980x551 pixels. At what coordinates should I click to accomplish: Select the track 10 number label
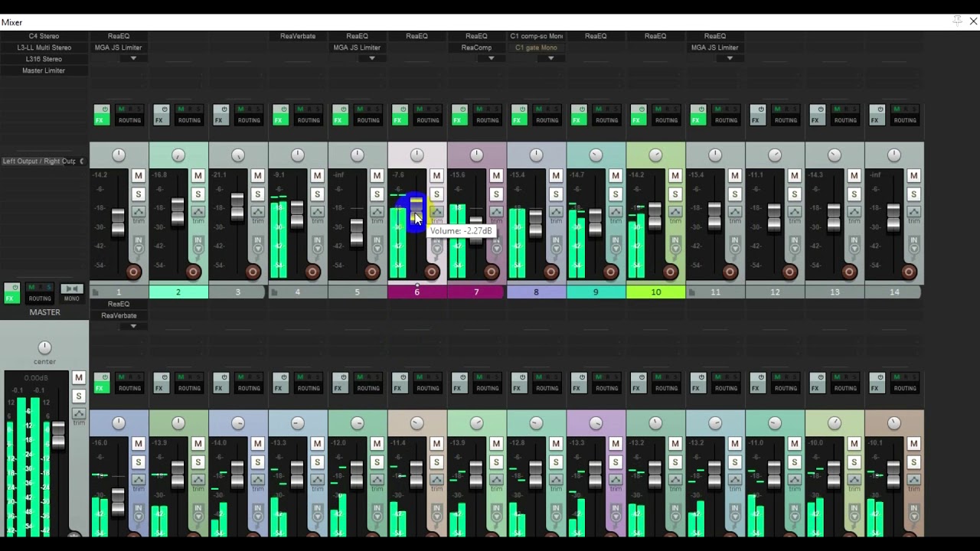(656, 292)
